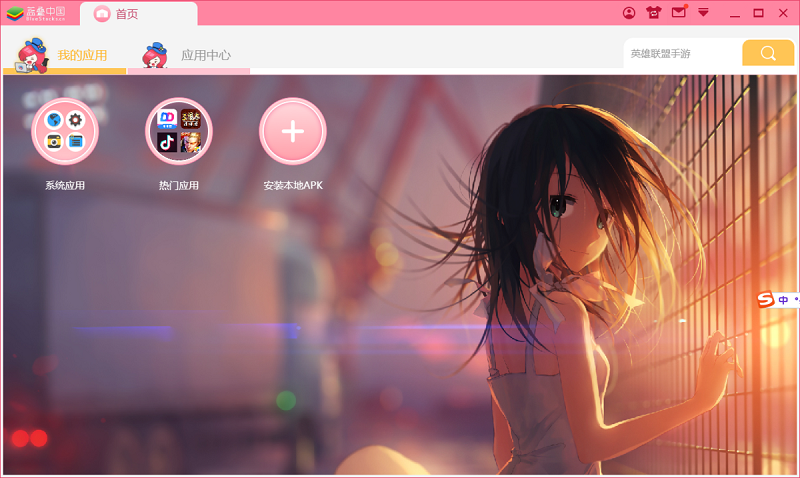Viewport: 800px width, 478px height.
Task: Click the 热门应用 label text
Action: click(x=179, y=185)
